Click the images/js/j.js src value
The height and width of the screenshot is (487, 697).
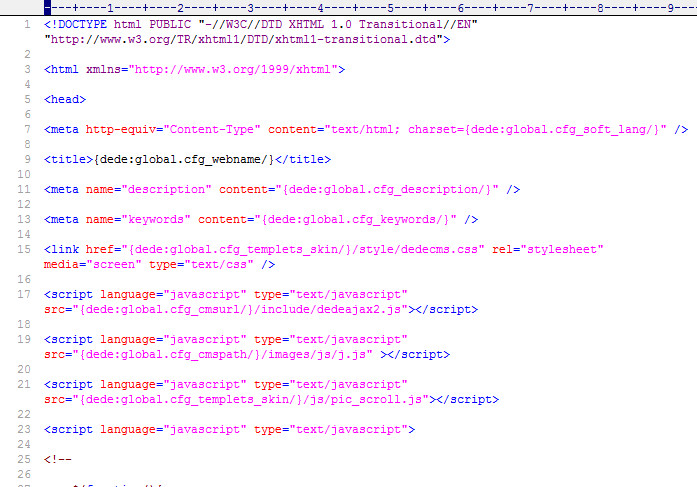(223, 354)
